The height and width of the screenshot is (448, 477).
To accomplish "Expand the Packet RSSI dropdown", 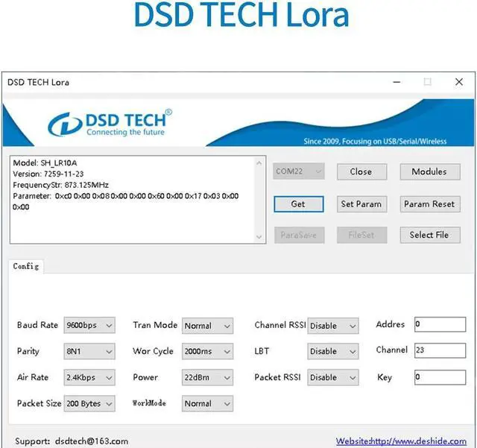I will coord(333,378).
